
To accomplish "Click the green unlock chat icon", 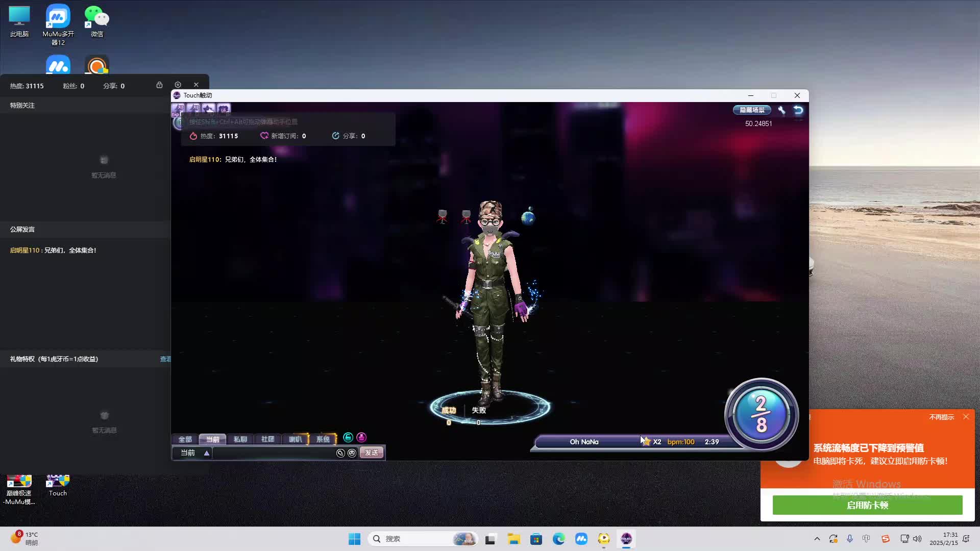I will point(348,437).
